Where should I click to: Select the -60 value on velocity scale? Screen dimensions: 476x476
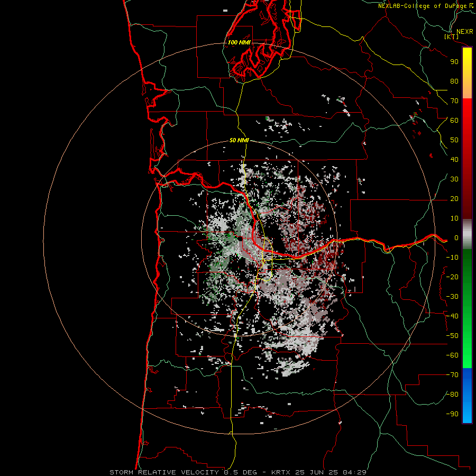point(452,355)
